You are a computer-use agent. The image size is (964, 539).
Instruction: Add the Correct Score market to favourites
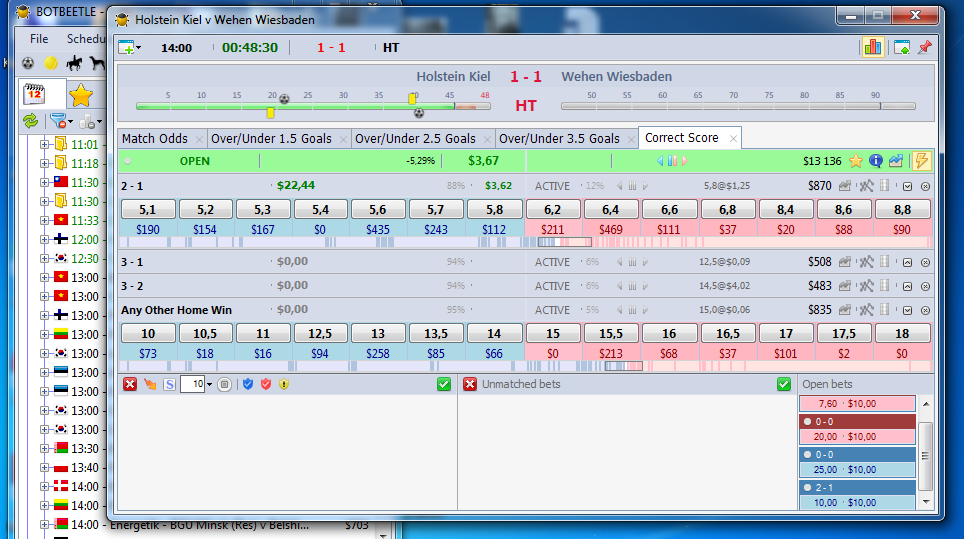point(856,161)
